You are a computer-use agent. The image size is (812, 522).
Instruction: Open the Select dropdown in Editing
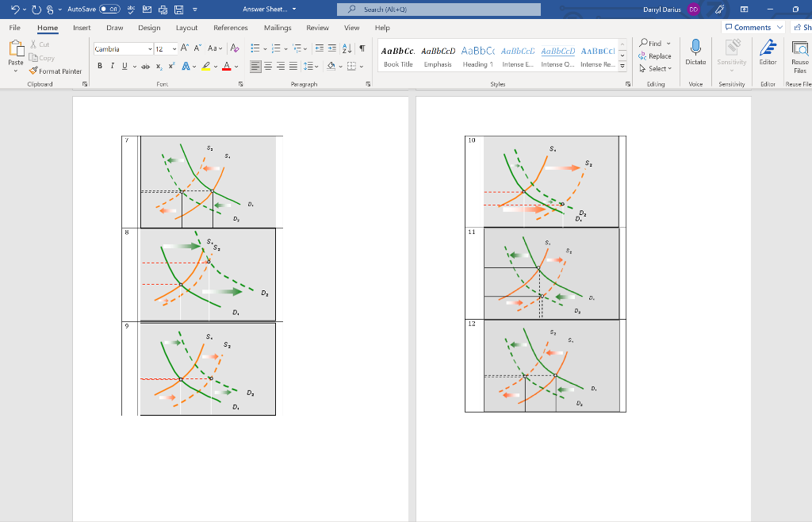(x=656, y=68)
